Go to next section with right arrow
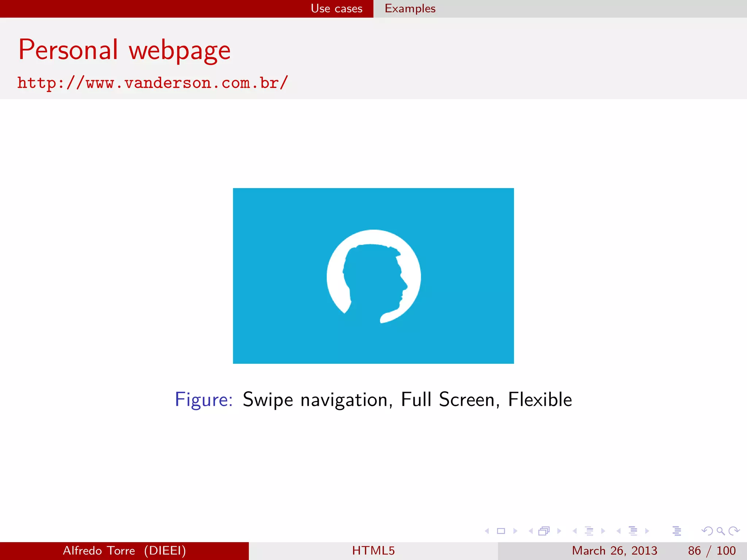The height and width of the screenshot is (560, 747). click(647, 531)
